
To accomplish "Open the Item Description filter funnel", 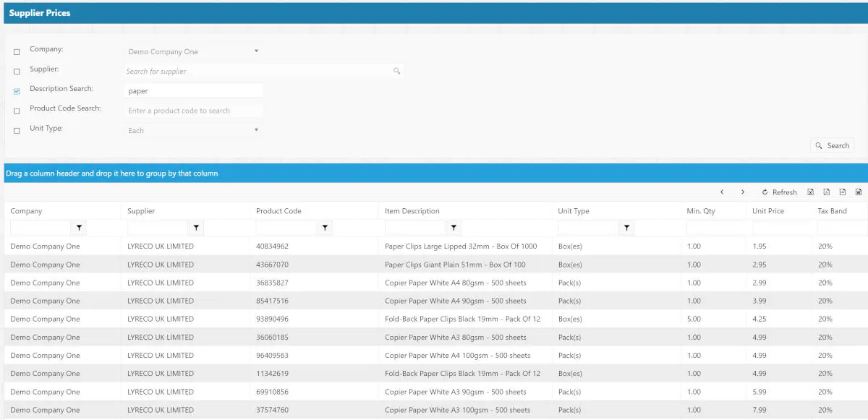I will pyautogui.click(x=454, y=228).
